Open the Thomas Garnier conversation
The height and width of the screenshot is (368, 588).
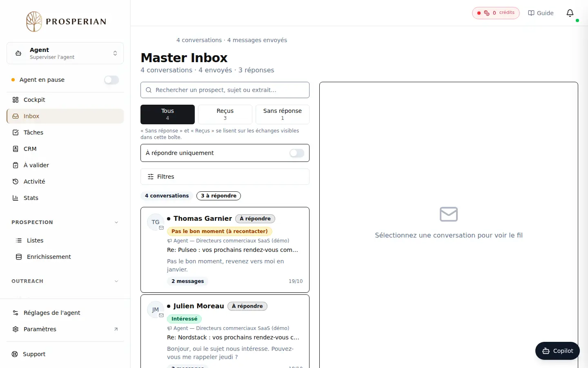[225, 250]
